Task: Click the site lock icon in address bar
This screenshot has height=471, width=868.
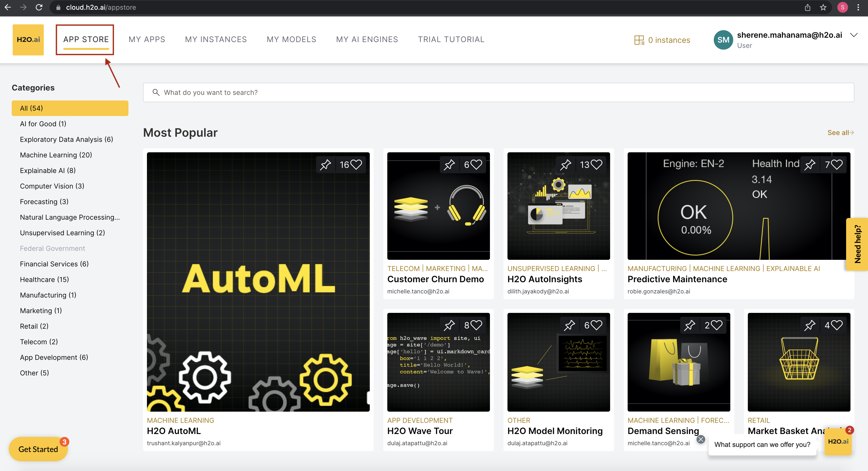Action: pyautogui.click(x=58, y=7)
